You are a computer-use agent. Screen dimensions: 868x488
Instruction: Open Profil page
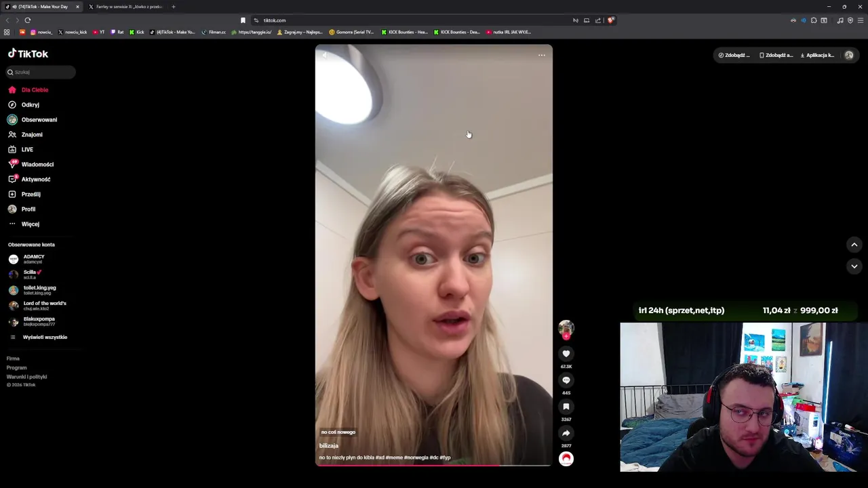[x=22, y=209]
